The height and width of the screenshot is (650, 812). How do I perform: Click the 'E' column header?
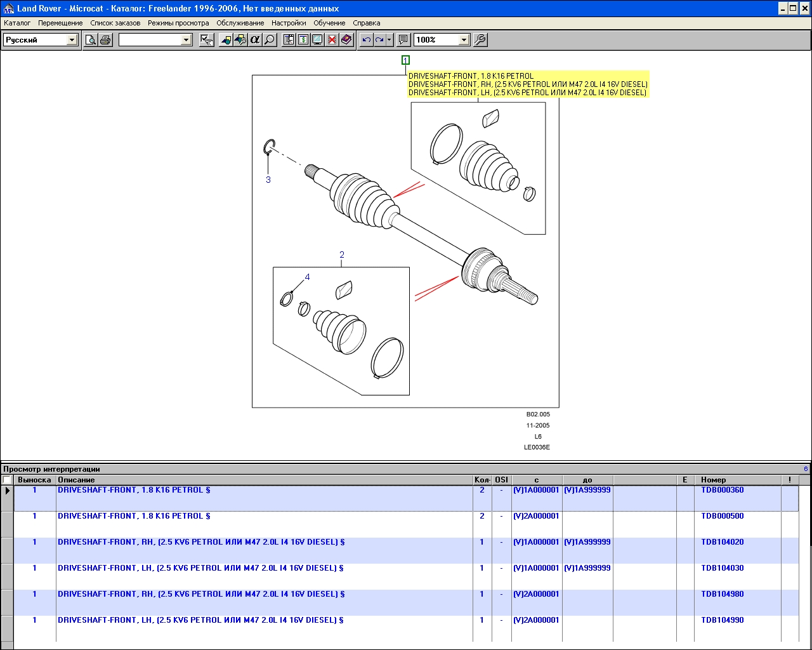685,480
